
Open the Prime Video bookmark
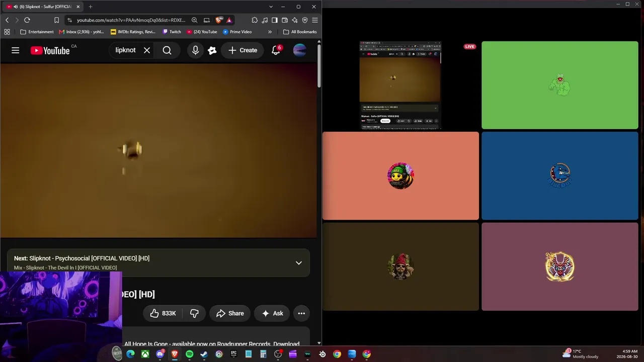click(x=237, y=32)
